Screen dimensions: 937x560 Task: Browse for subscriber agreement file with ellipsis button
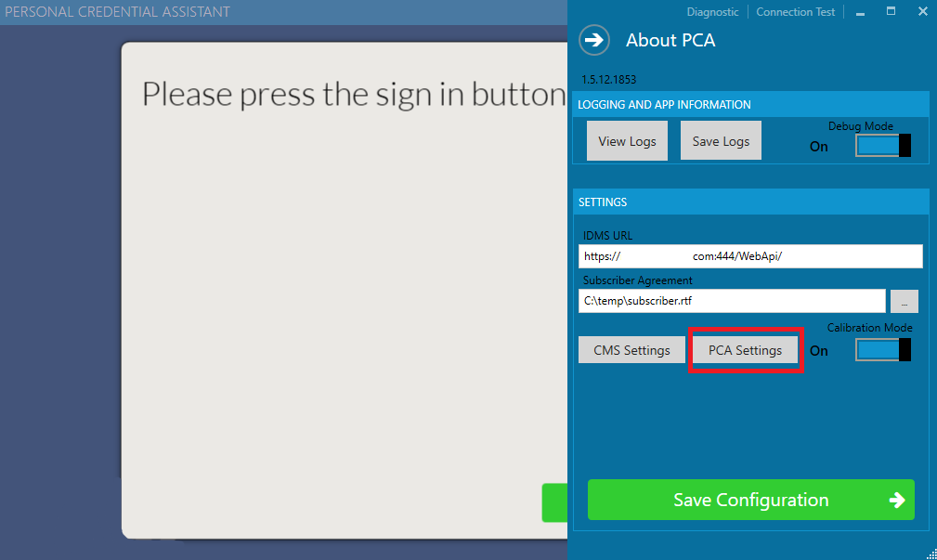(x=904, y=302)
